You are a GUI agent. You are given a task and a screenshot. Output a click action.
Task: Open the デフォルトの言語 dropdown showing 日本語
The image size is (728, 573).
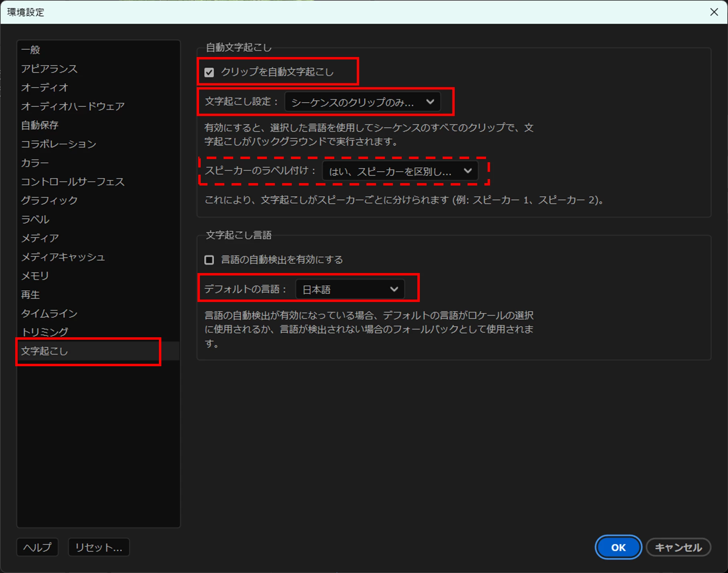tap(350, 289)
